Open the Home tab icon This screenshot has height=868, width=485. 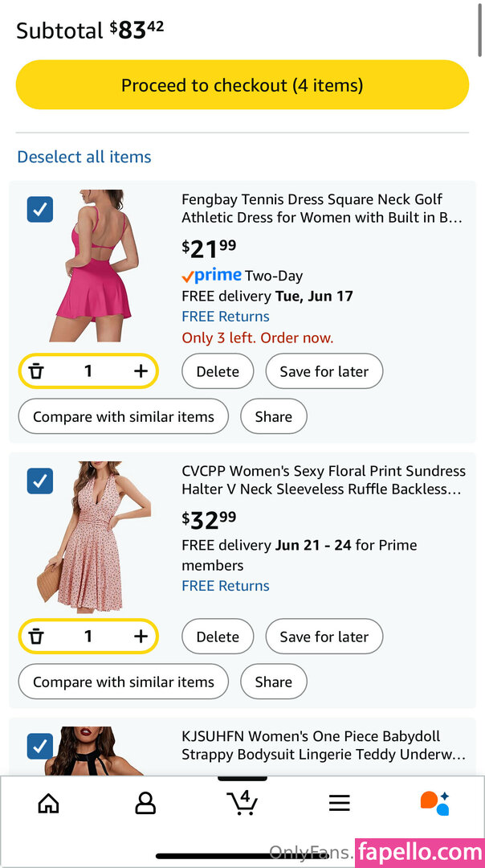point(49,803)
